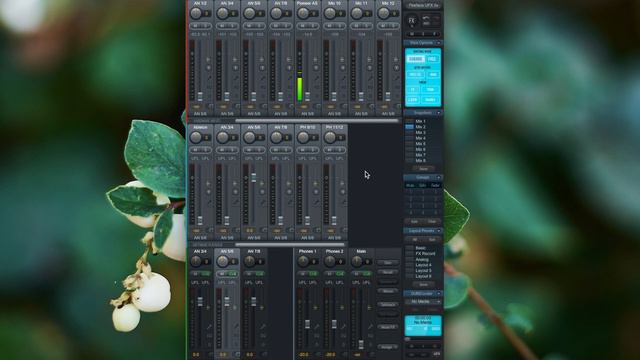Open settings wrench on Mic 12 channel

(396, 77)
